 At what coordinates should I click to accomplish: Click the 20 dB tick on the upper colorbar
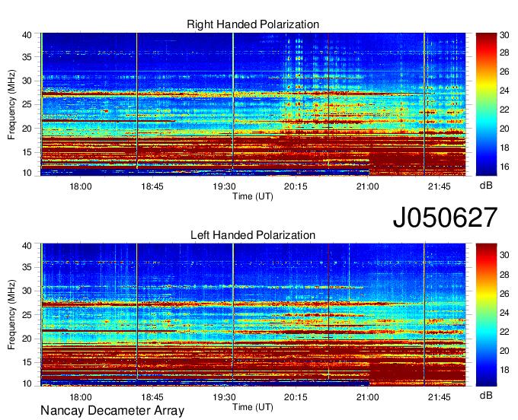coord(504,129)
